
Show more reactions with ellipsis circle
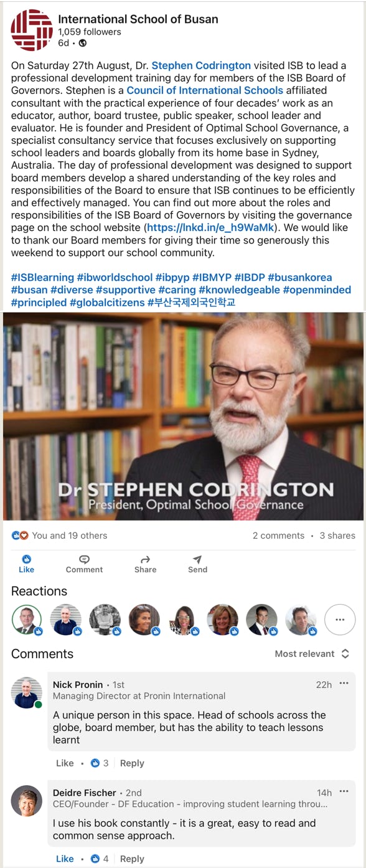[x=340, y=620]
